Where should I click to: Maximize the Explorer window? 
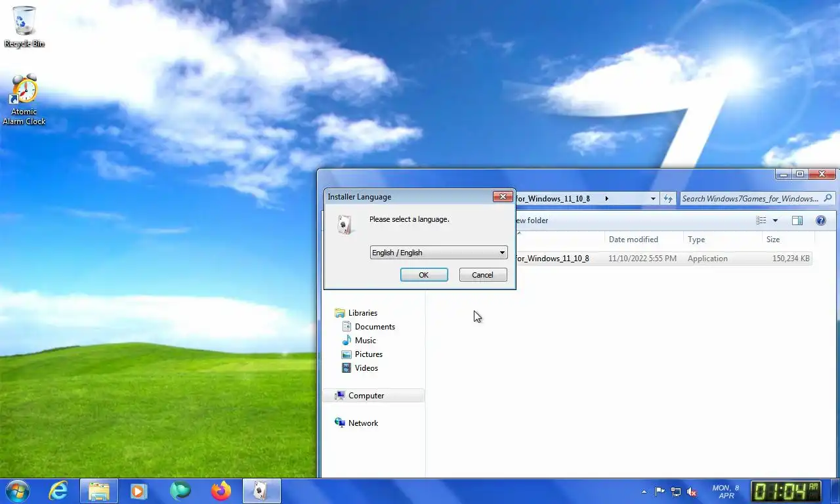(x=799, y=174)
